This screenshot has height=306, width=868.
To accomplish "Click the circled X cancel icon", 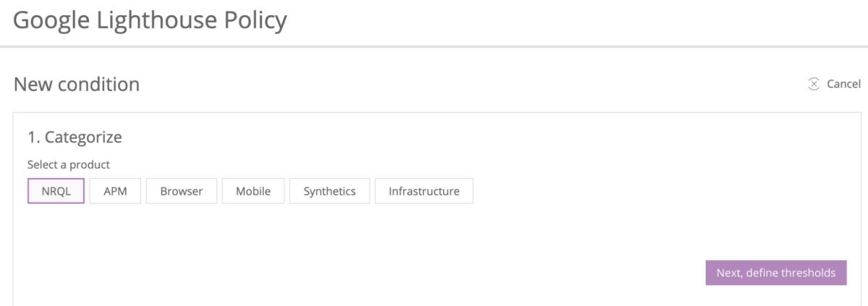I will pos(814,84).
